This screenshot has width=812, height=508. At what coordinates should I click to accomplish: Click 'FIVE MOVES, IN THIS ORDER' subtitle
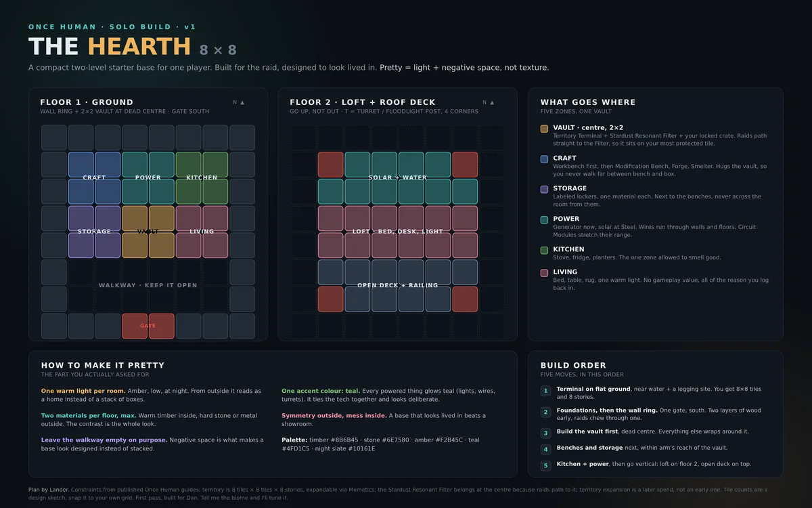tap(582, 374)
